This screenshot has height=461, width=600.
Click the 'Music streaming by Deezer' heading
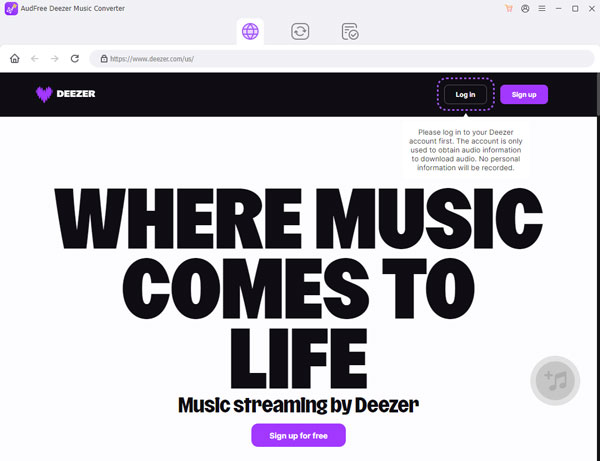(298, 406)
